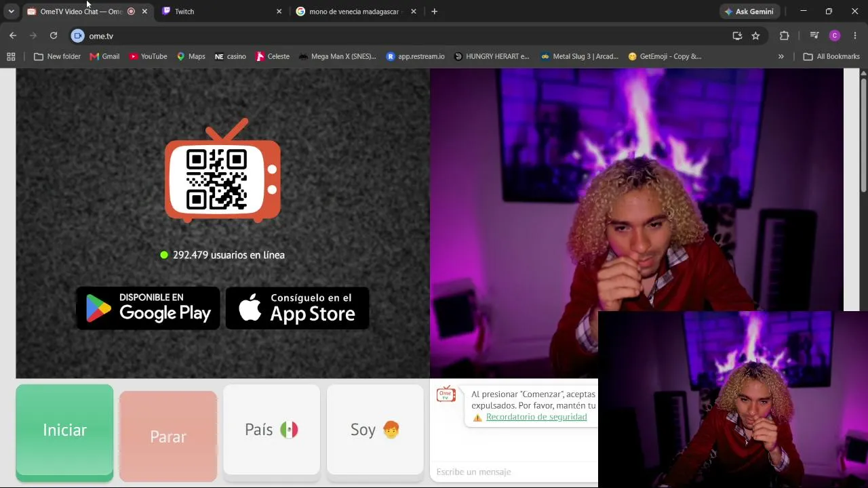Open the Consíguelo en el App Store badge
Viewport: 868px width, 488px height.
click(x=297, y=308)
